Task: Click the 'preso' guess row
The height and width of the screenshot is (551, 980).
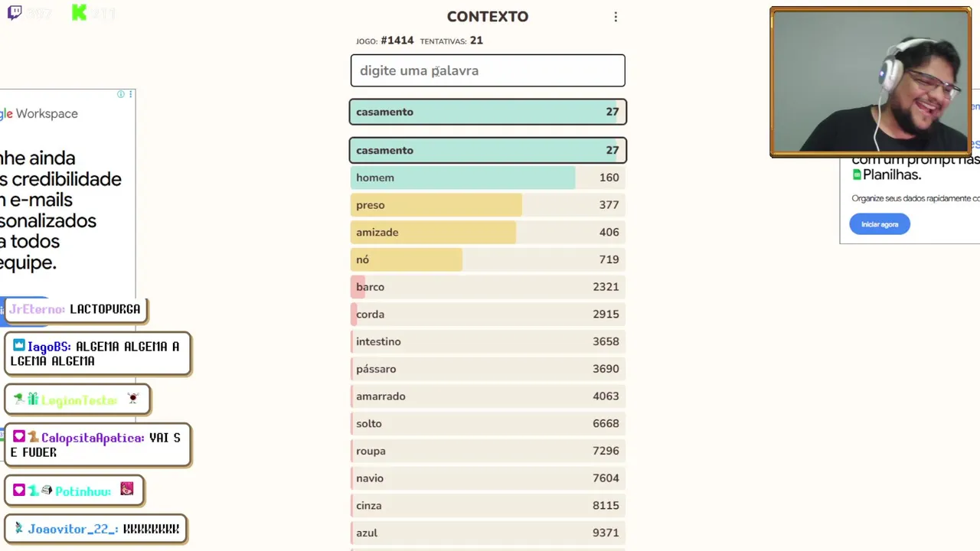Action: click(488, 205)
